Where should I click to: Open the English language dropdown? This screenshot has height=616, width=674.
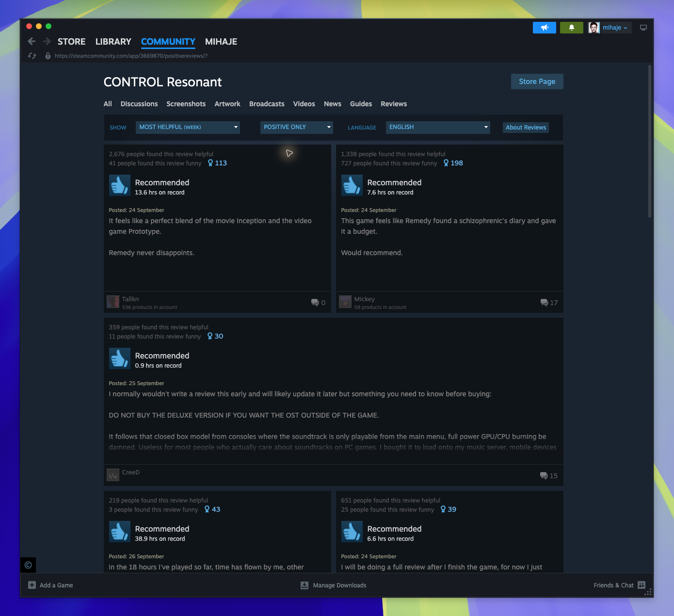point(438,127)
